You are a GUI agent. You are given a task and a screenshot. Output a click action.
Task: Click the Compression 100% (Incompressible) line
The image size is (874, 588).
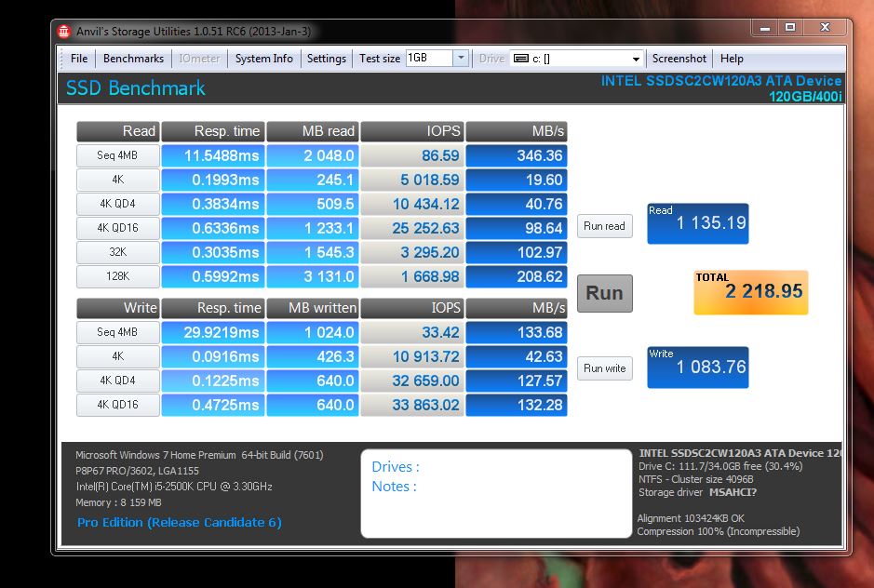(719, 531)
